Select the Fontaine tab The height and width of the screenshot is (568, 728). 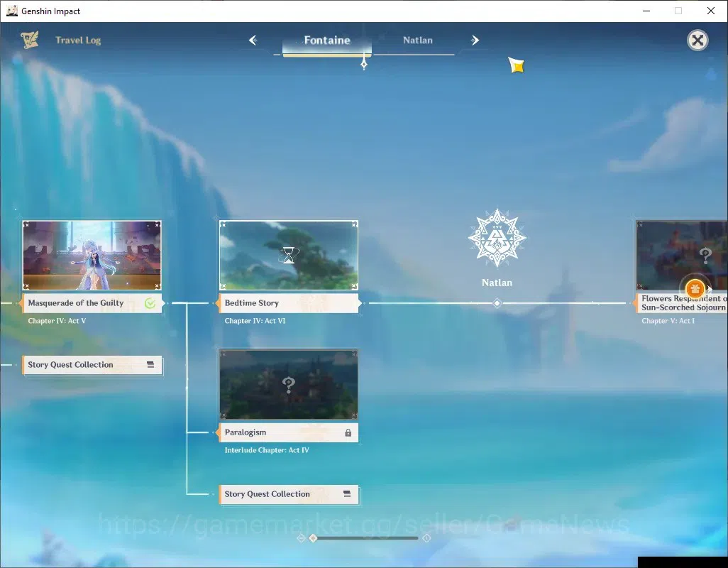pos(327,40)
